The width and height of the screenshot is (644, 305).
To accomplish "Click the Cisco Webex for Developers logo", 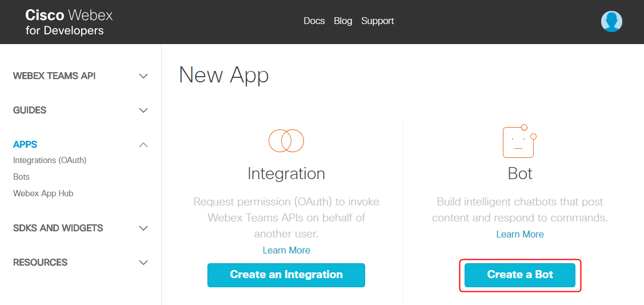I will 69,22.
